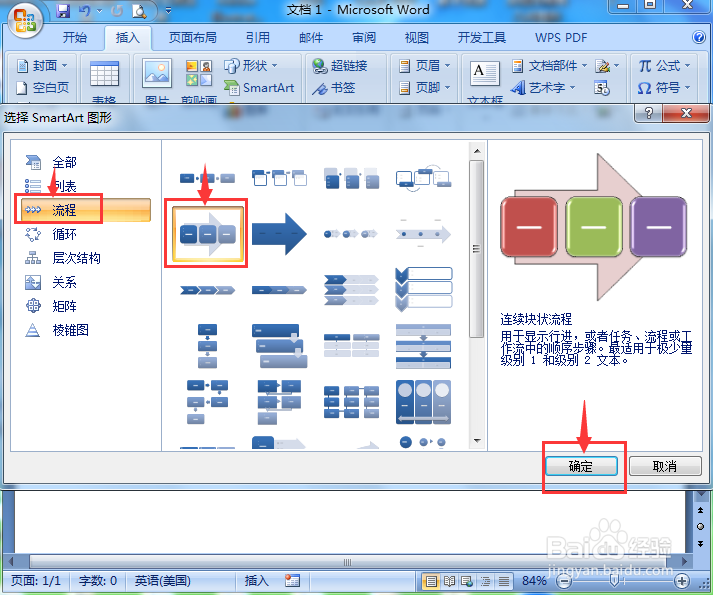Pick the vertical process layout thumbnail

tap(207, 346)
